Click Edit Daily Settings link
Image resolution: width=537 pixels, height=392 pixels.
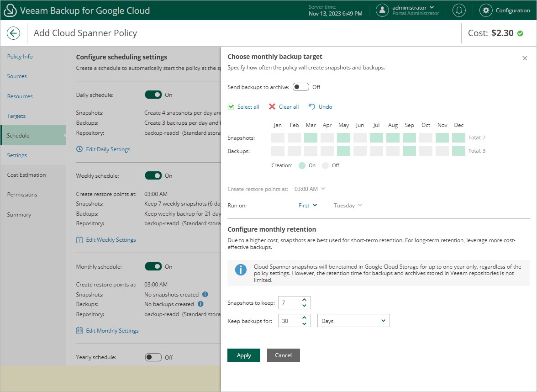click(108, 149)
